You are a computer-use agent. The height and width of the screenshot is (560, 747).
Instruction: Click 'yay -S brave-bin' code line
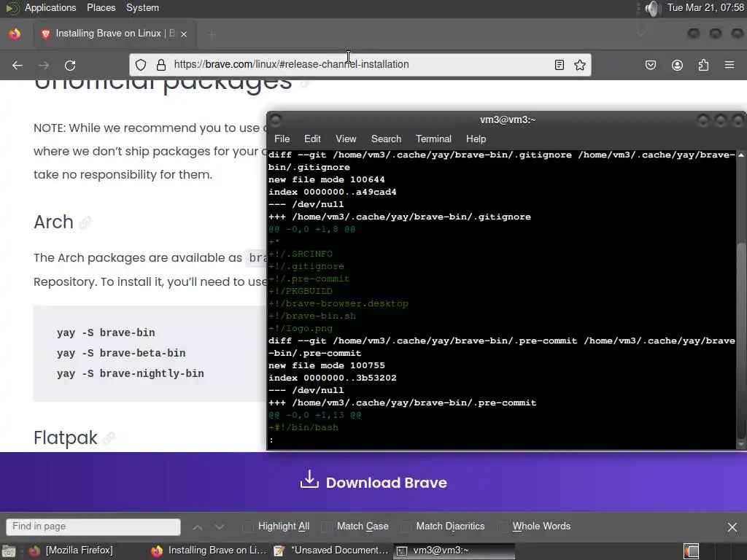point(106,332)
